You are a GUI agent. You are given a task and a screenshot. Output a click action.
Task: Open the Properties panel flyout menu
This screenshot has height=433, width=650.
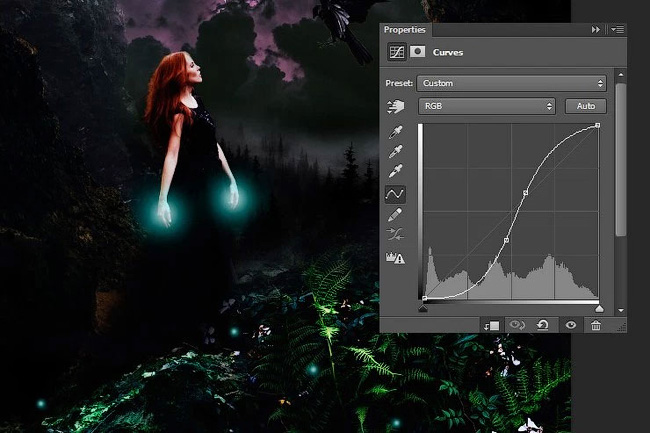point(617,29)
